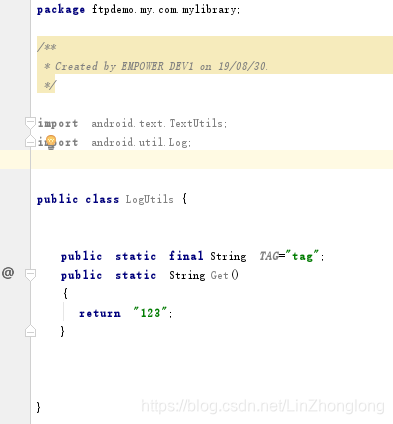The height and width of the screenshot is (424, 393).
Task: Click the intention lightbulb icon
Action: 51,142
